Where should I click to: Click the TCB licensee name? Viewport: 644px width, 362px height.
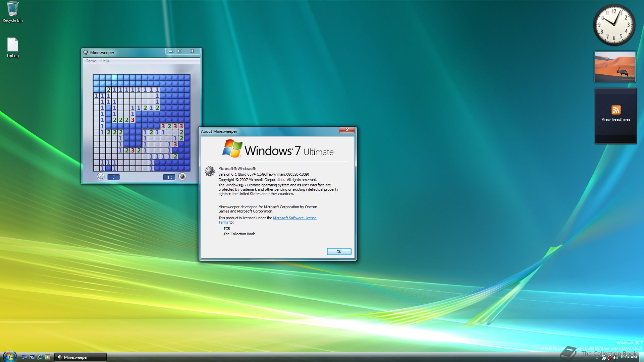(227, 229)
